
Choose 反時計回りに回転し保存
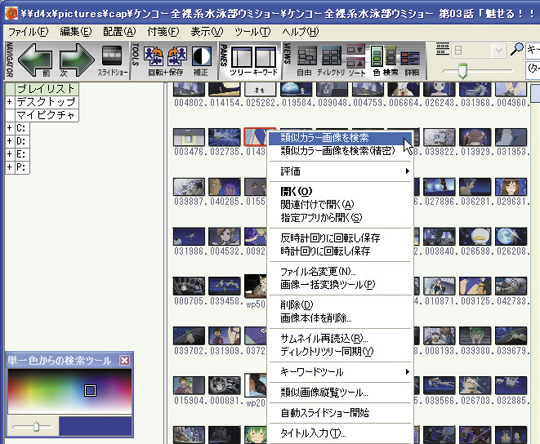click(x=340, y=238)
